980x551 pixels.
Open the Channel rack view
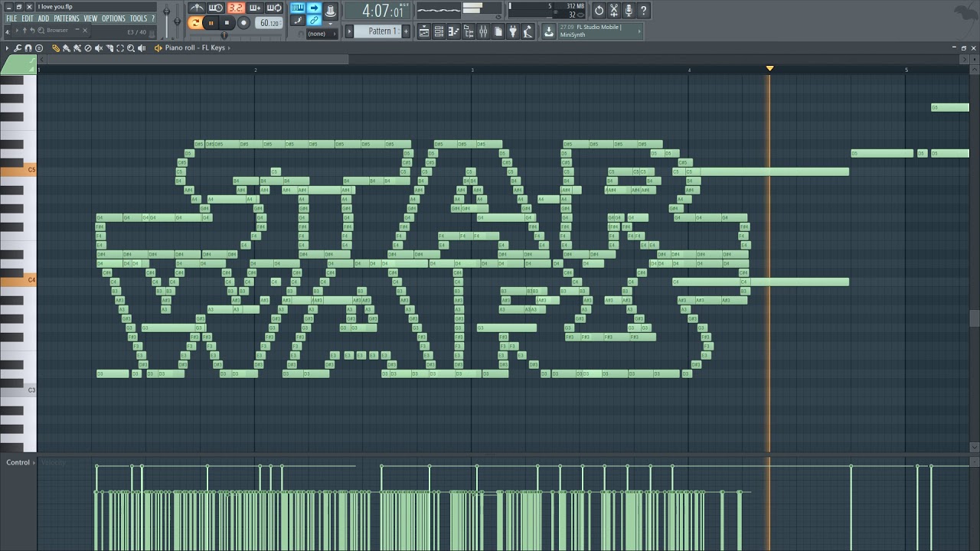pos(439,31)
